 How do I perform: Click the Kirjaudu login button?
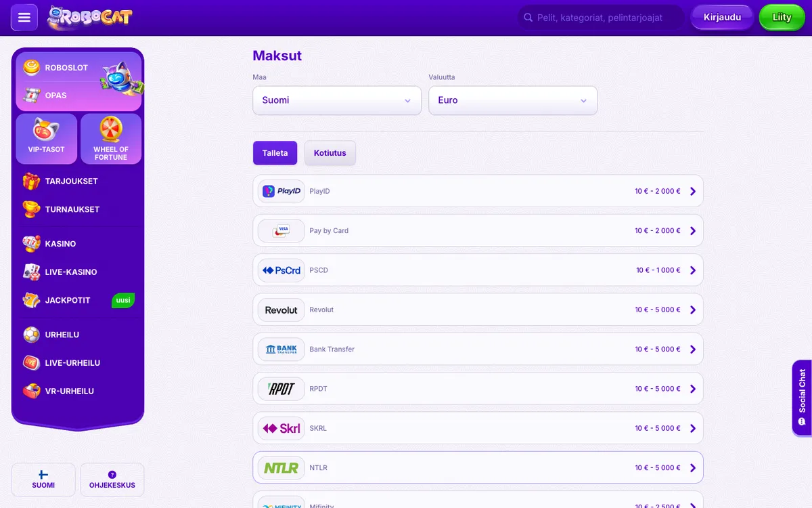pos(722,18)
